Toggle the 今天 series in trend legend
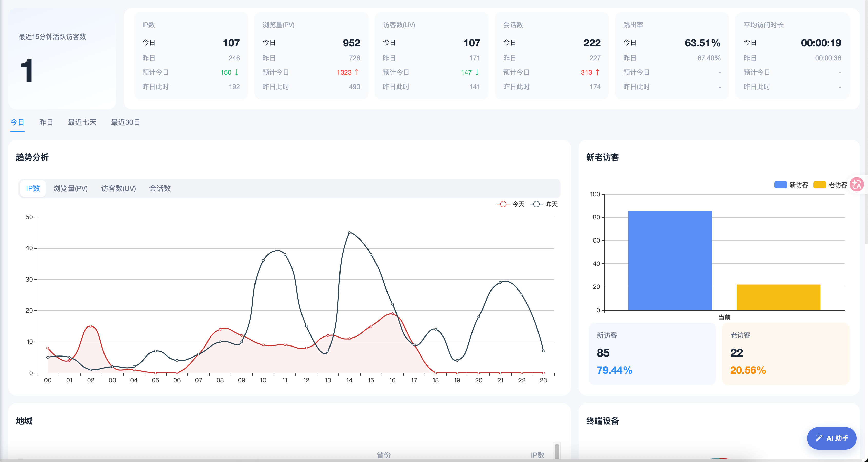The image size is (868, 462). pyautogui.click(x=511, y=204)
